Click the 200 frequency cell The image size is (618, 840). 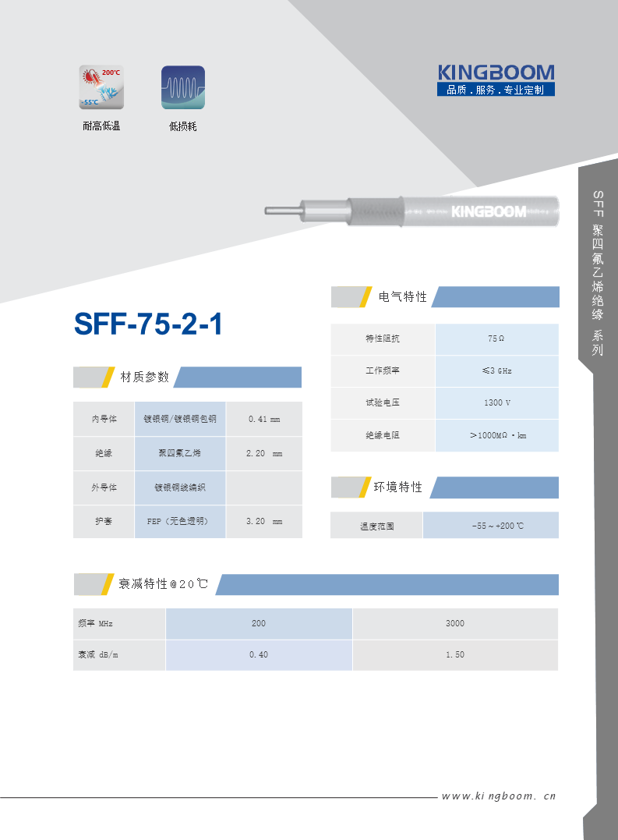[259, 624]
